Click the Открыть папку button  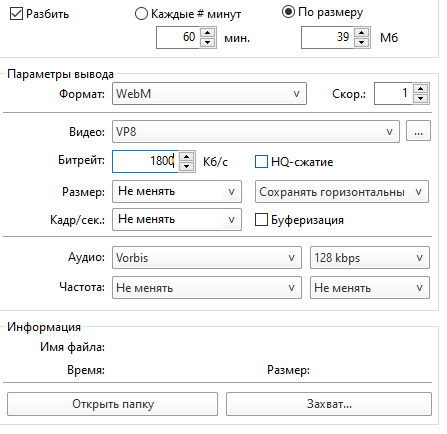(x=112, y=404)
